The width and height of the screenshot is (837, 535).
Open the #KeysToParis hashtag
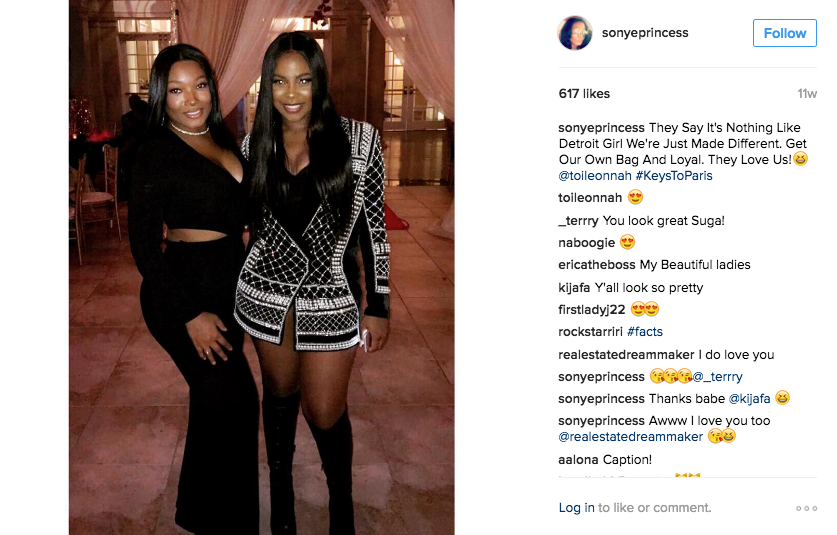point(674,176)
